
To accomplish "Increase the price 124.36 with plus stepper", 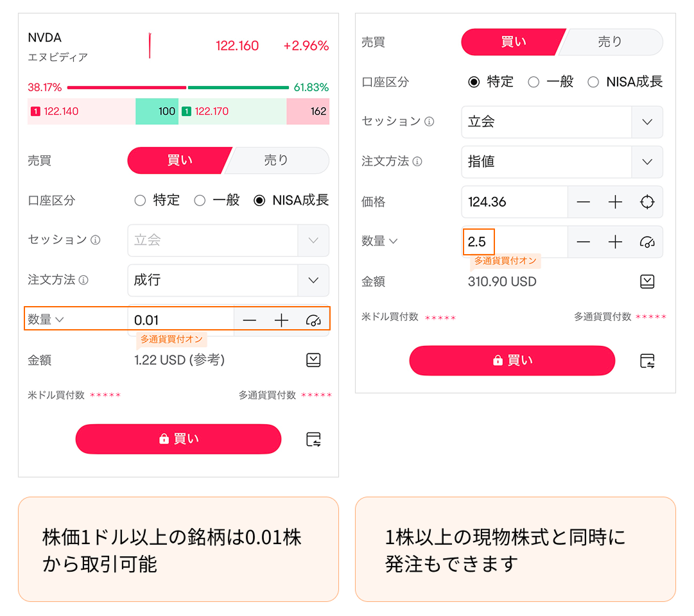I will coord(615,202).
